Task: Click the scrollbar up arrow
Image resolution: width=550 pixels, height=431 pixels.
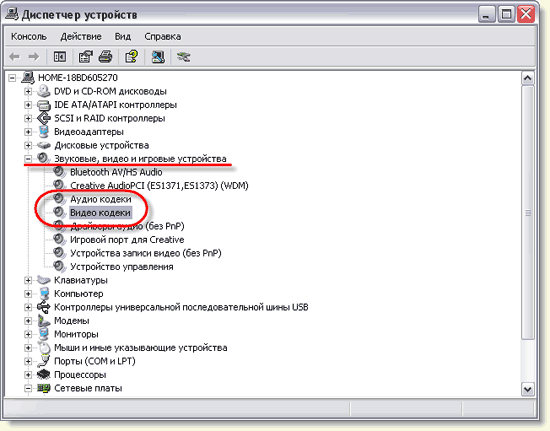Action: pyautogui.click(x=528, y=78)
